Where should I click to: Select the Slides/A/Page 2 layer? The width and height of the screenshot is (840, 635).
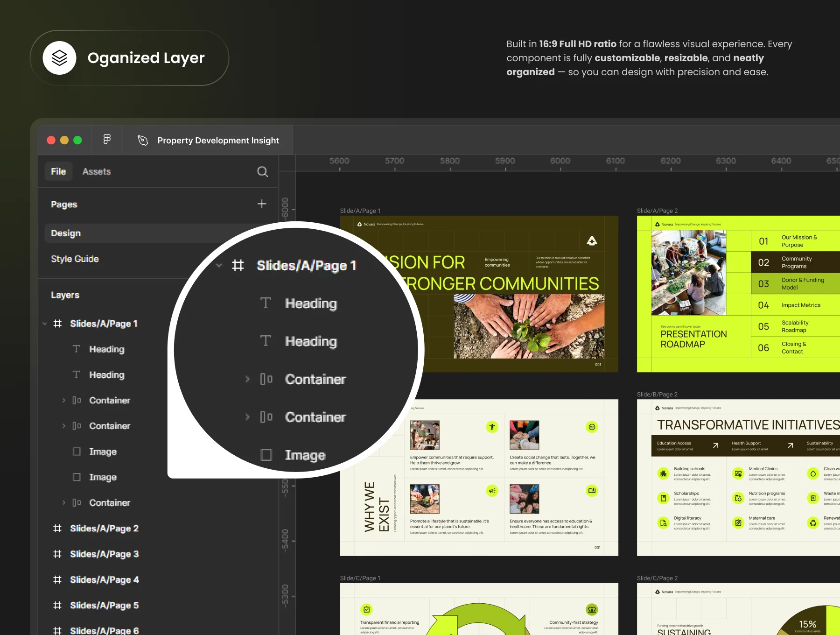[x=104, y=528]
